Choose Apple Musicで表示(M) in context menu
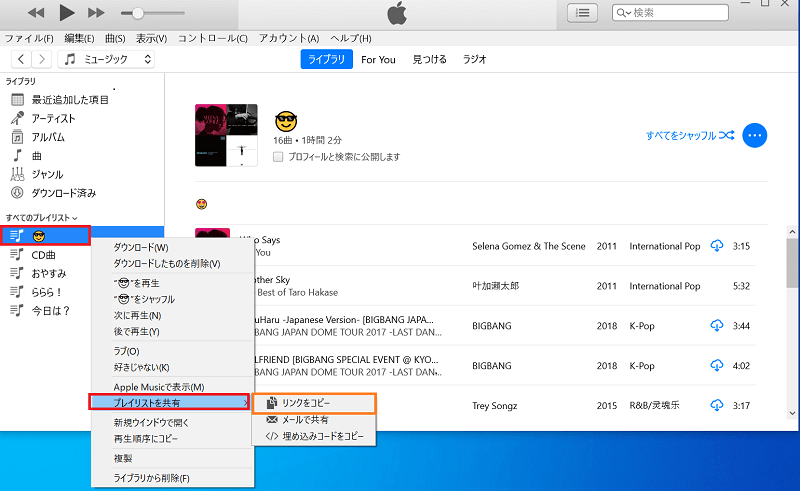800x491 pixels. 172,387
